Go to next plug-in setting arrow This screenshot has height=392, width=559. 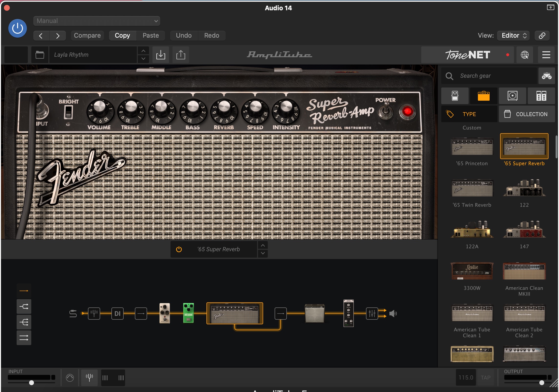point(58,36)
